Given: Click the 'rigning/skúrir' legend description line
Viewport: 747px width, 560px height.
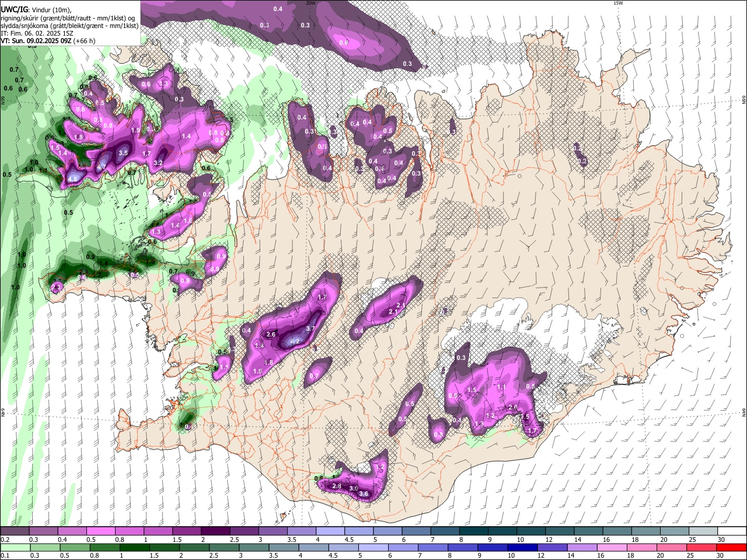Looking at the screenshot, I should [68, 18].
